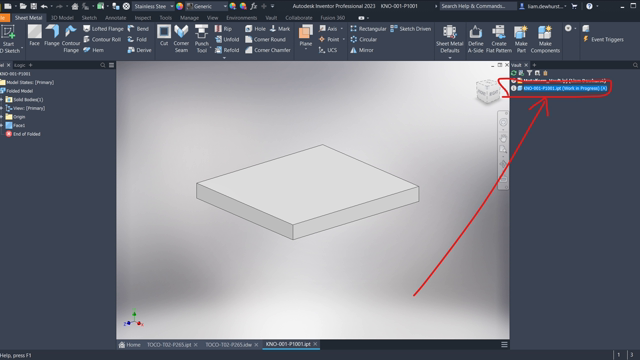The width and height of the screenshot is (640, 360).
Task: Open the Point dropdown arrow
Action: pos(344,39)
